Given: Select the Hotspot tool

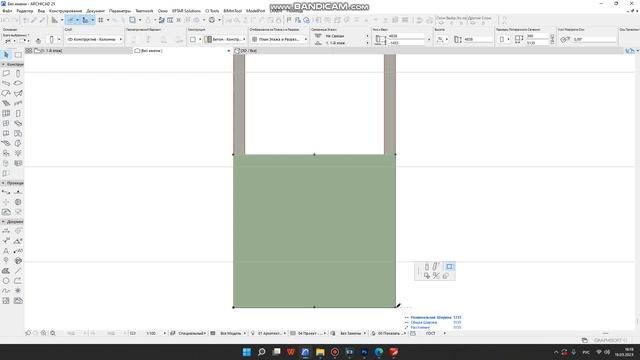Looking at the screenshot, I should 18,291.
